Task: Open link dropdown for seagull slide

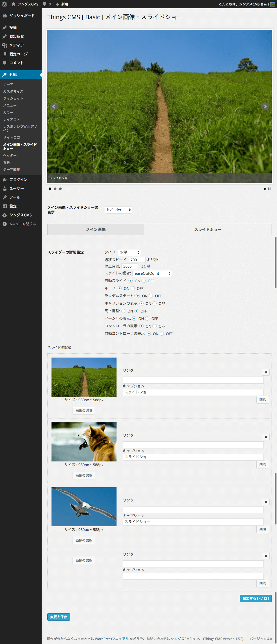Action: point(266,502)
